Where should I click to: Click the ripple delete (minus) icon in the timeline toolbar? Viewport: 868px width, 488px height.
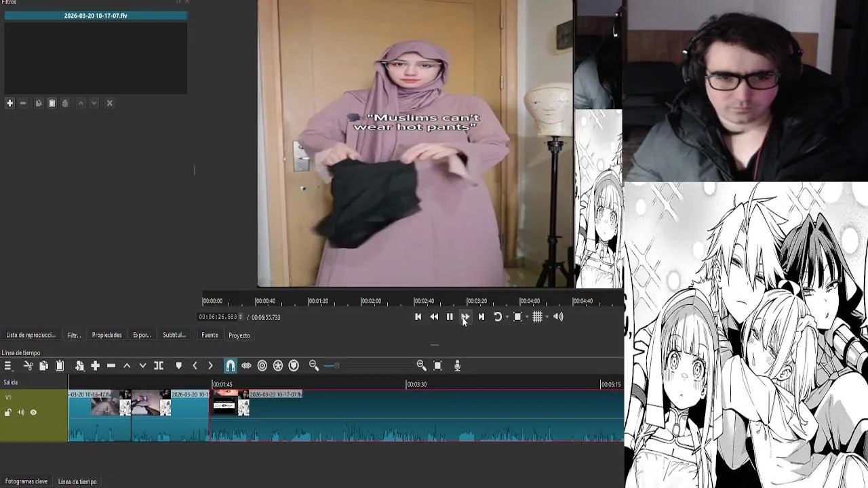(111, 365)
